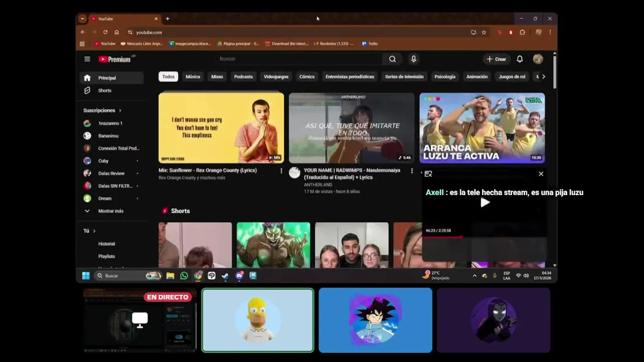Open the Bananirou subscription
This screenshot has width=644, height=362.
click(x=112, y=136)
